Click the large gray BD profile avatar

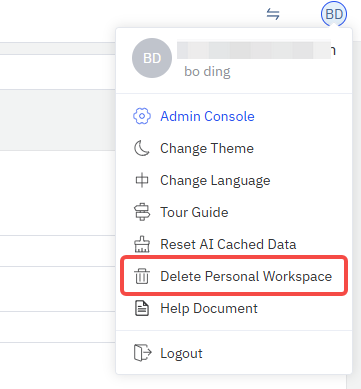click(x=152, y=58)
